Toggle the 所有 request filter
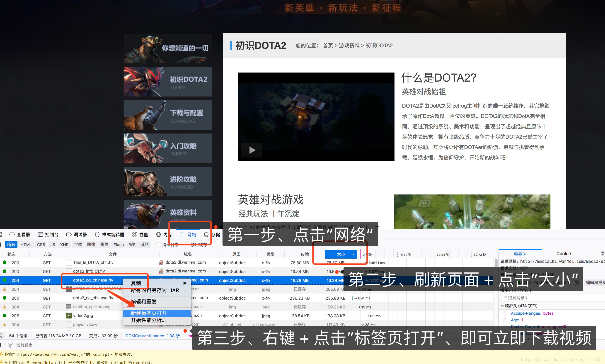The height and width of the screenshot is (364, 605). [11, 245]
